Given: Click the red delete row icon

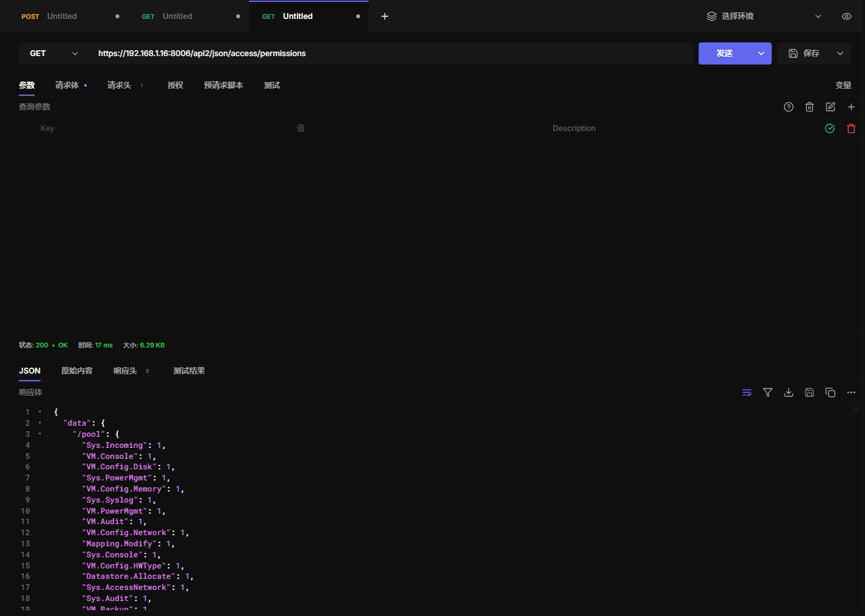Looking at the screenshot, I should [x=851, y=128].
